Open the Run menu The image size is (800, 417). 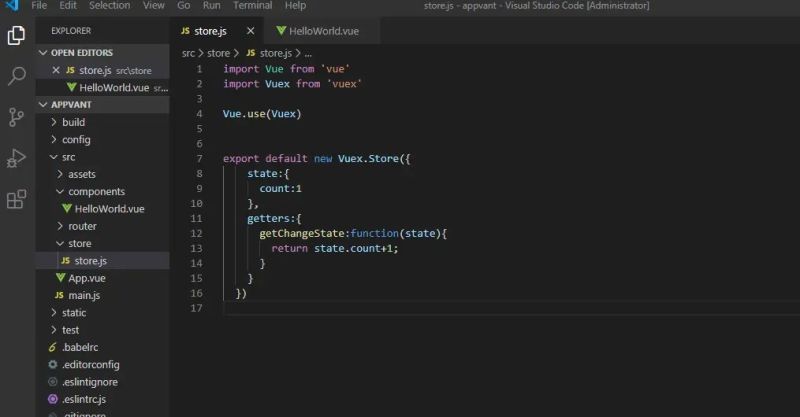pyautogui.click(x=212, y=6)
